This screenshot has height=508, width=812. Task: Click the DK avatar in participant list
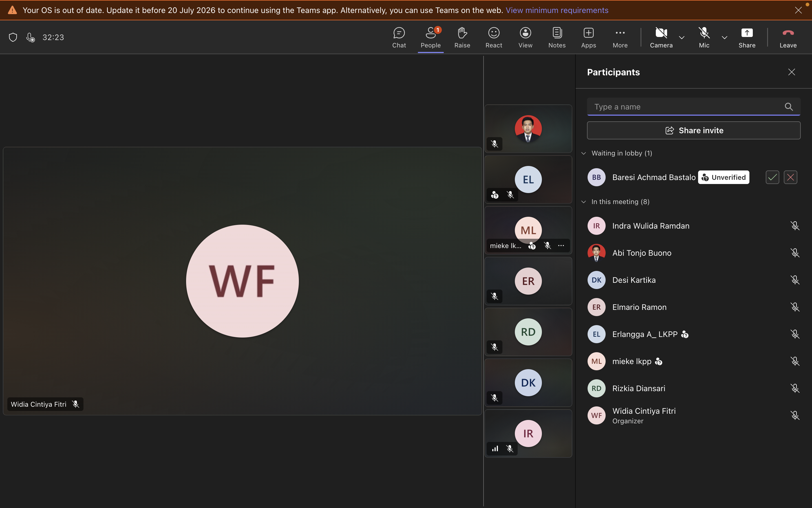click(x=596, y=280)
